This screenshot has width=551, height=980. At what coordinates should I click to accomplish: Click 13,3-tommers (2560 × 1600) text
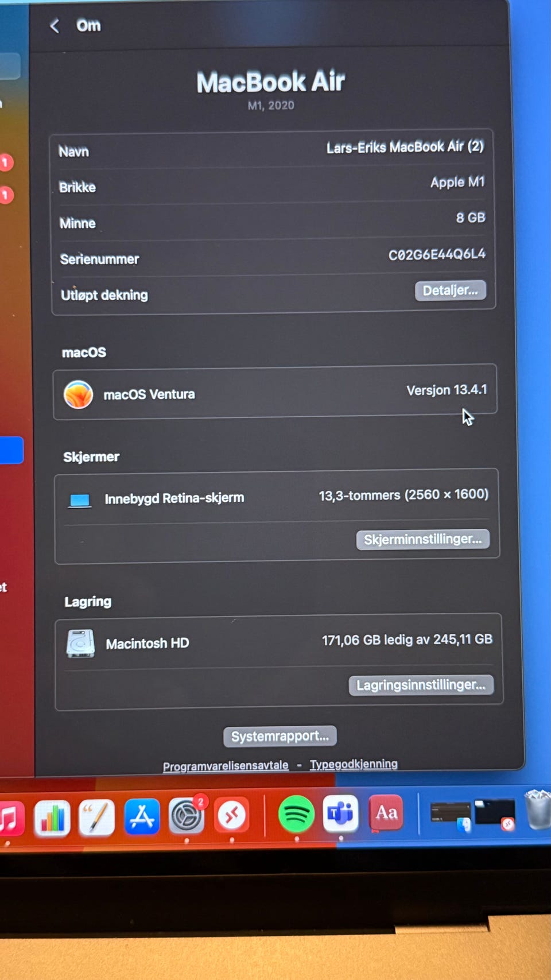tap(403, 495)
